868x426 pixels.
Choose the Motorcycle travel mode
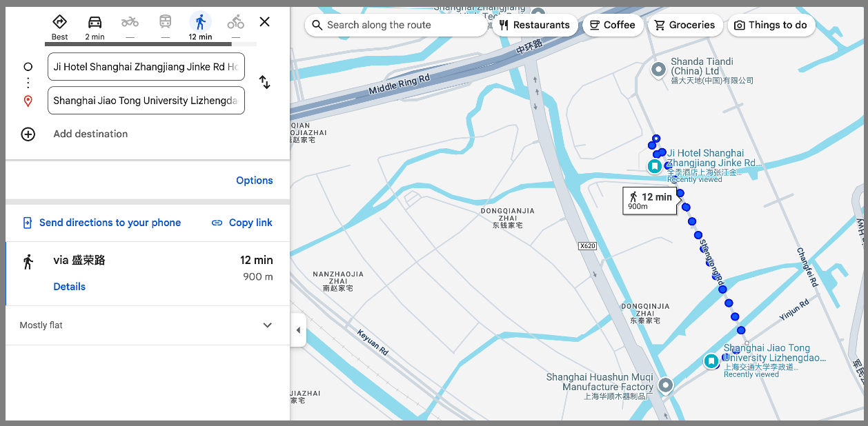[130, 27]
